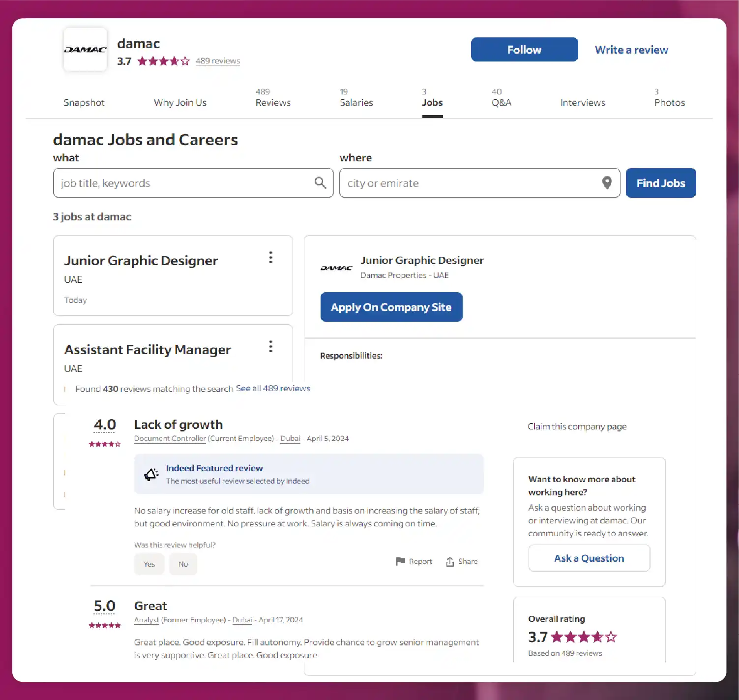Image resolution: width=739 pixels, height=700 pixels.
Task: Focus the city or emirate input field
Action: tap(479, 183)
